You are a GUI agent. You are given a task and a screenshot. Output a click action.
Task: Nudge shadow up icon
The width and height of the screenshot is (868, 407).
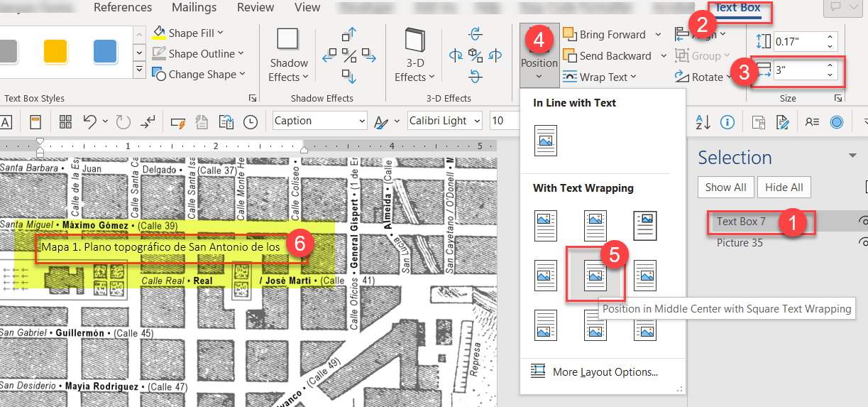click(x=348, y=34)
